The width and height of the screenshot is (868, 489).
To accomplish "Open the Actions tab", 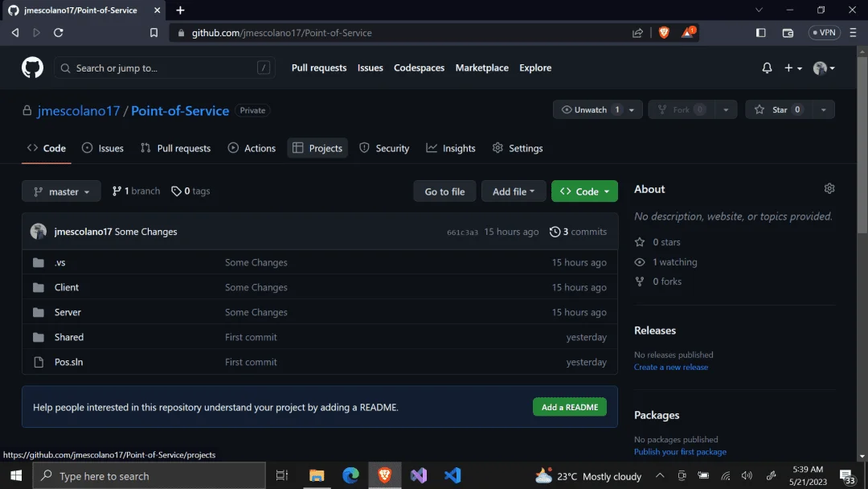I will 252,148.
